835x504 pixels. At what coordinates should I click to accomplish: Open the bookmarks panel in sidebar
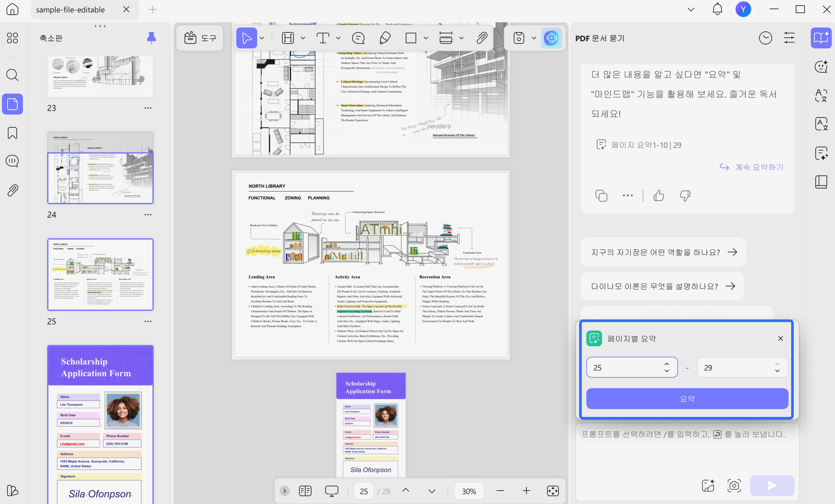coord(12,133)
